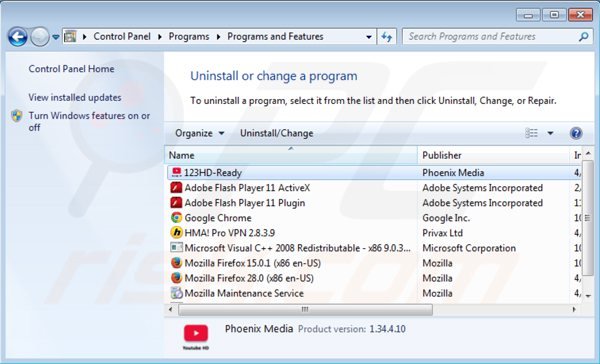This screenshot has height=364, width=600.
Task: Click the vertical scrollbar up arrow
Action: point(588,153)
